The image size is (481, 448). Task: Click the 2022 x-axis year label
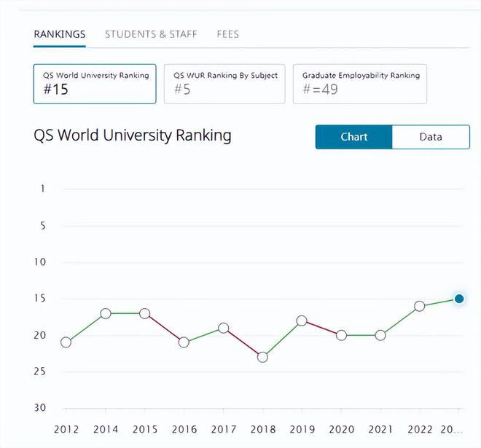[420, 429]
